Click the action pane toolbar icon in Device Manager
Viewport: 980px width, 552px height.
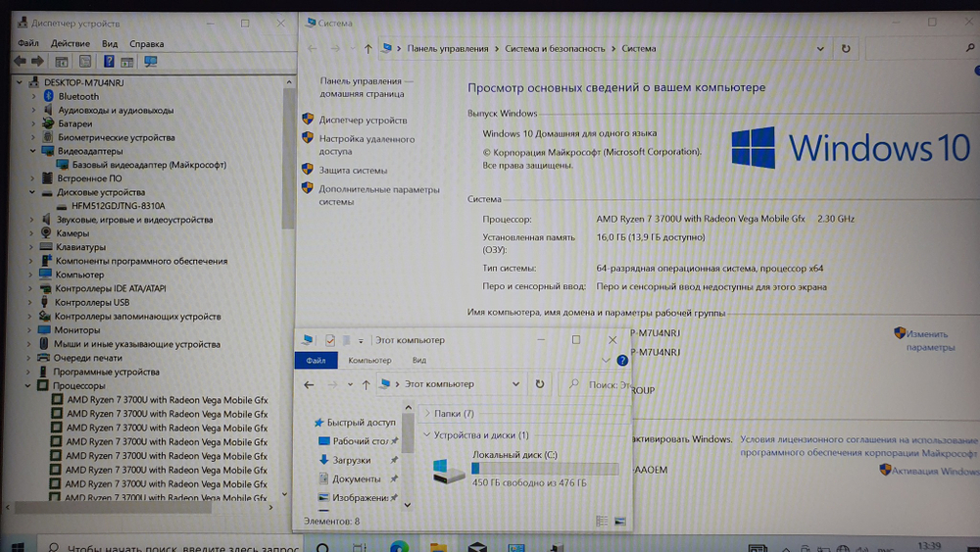click(126, 61)
